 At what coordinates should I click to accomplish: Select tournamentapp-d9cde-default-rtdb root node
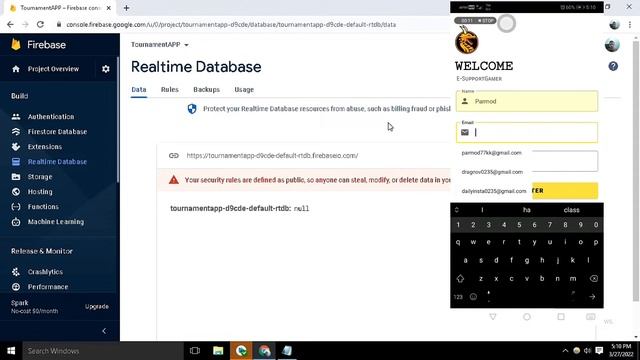230,208
